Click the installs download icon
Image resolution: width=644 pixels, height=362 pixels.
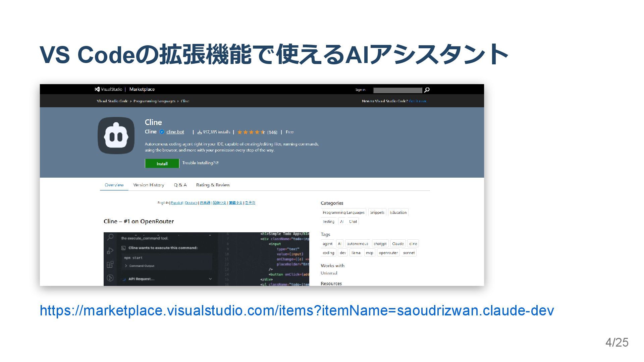tap(200, 132)
